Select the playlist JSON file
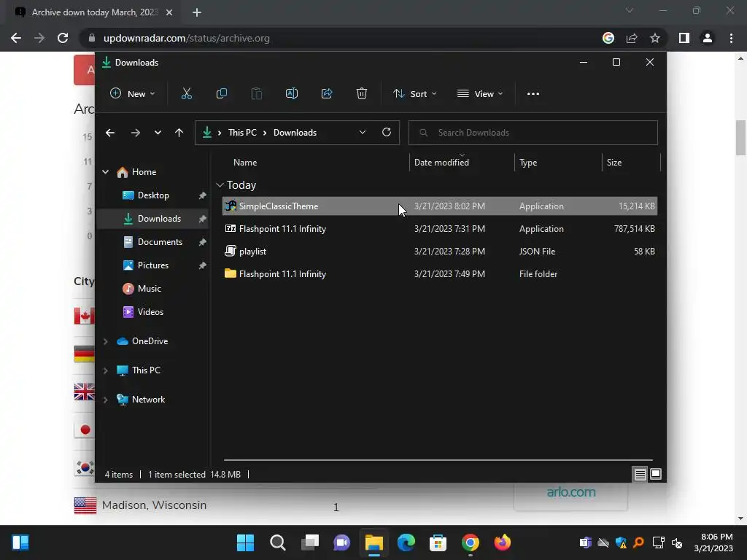Screen dimensions: 747x560 [x=439, y=252]
